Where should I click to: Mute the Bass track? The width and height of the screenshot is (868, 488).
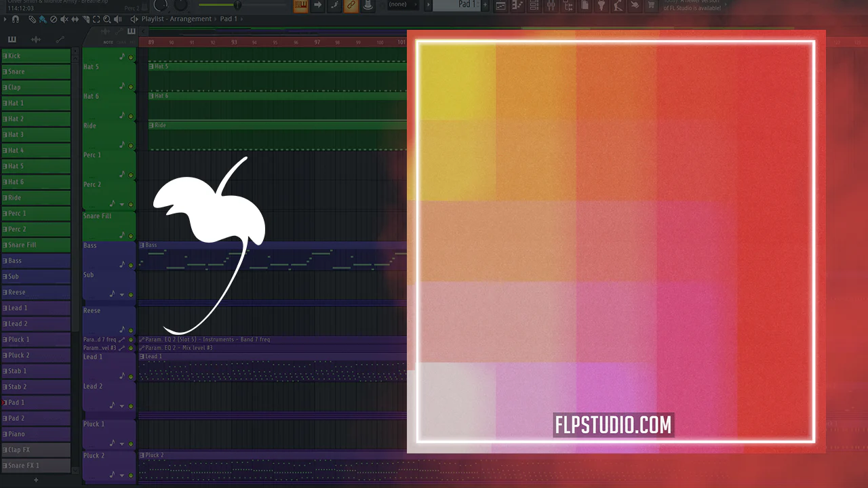point(131,265)
